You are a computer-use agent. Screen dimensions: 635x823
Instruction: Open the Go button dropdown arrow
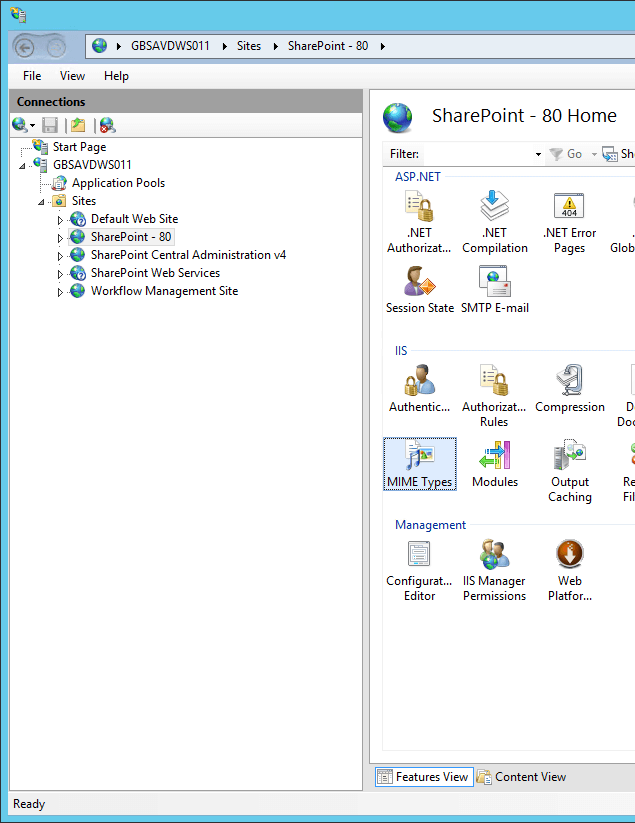(594, 154)
